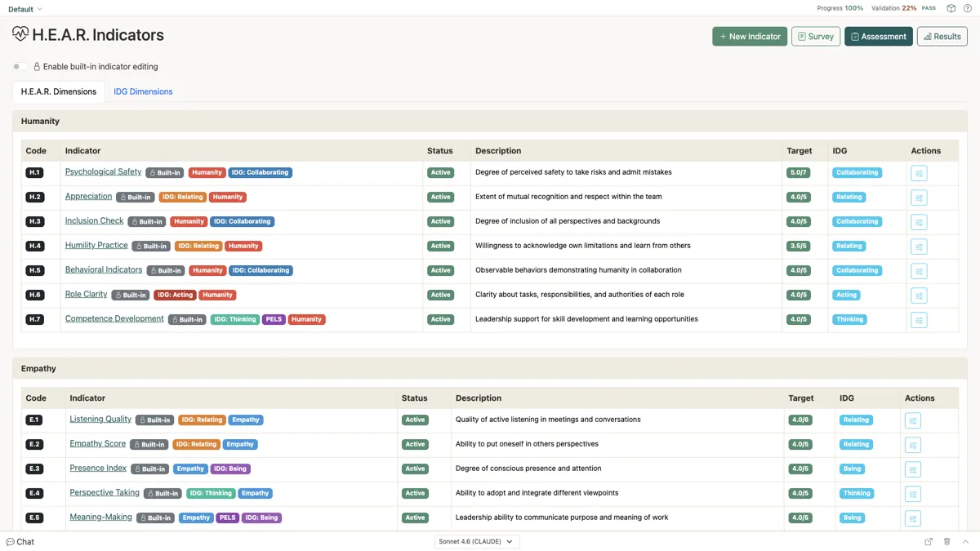Screen dimensions: 980x551
Task: Open actions icon for Behavioral Indicators row
Action: tap(919, 271)
